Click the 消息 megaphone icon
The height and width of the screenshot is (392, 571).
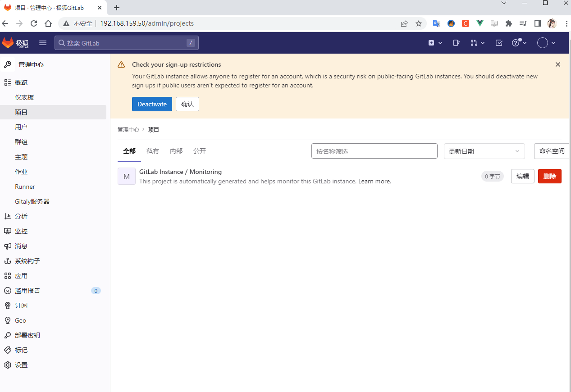point(8,246)
